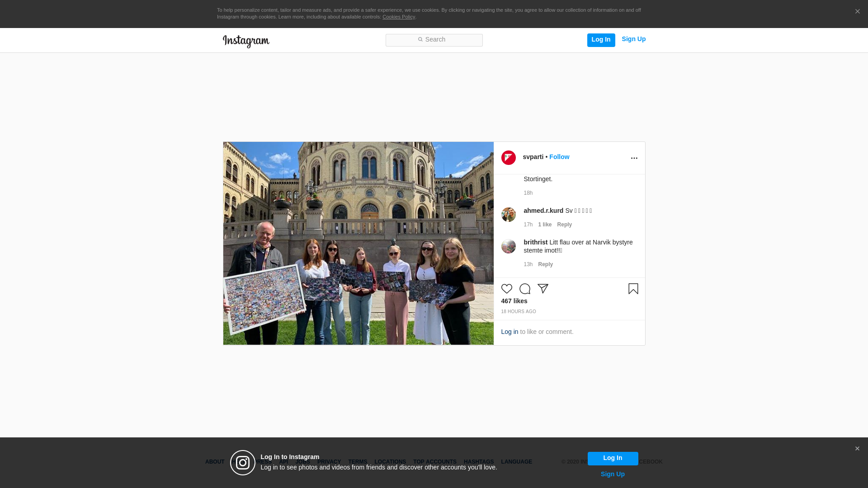Click the bookmark Save icon

[633, 289]
